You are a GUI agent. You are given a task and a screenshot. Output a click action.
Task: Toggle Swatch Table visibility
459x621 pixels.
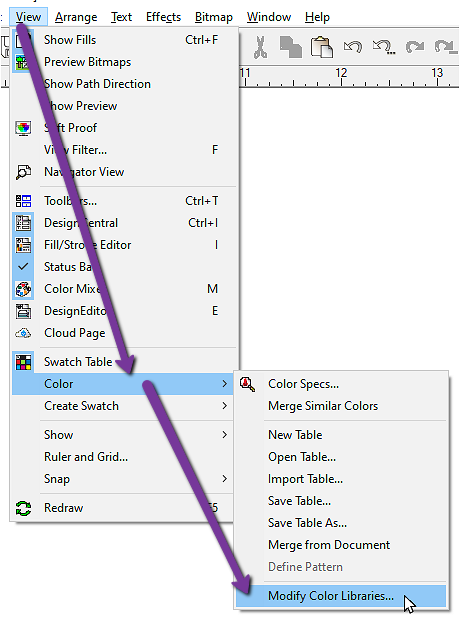[x=124, y=362]
